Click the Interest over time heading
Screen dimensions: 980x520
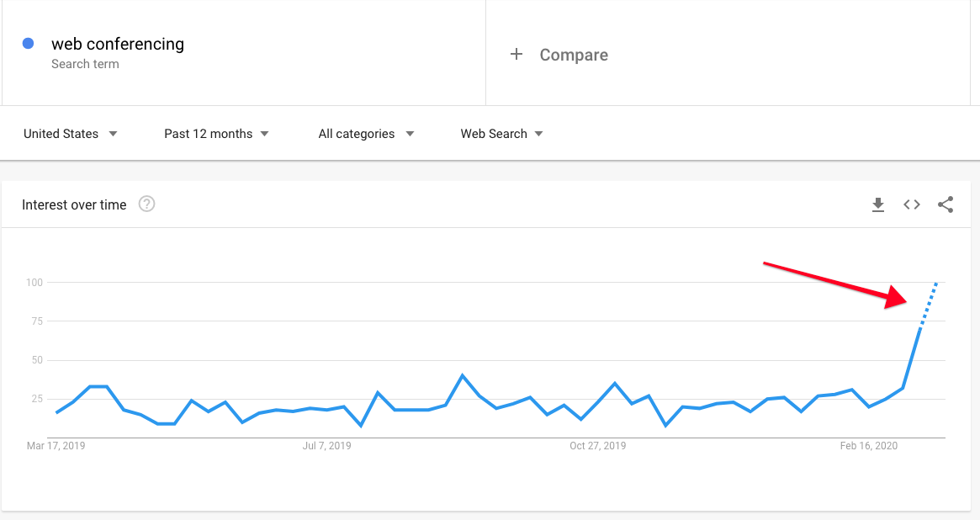click(x=74, y=204)
